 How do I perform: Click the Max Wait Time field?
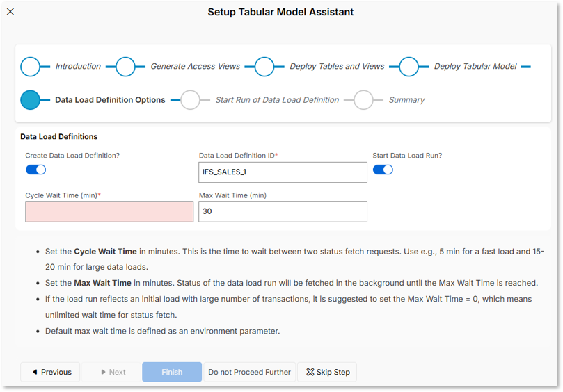point(283,211)
